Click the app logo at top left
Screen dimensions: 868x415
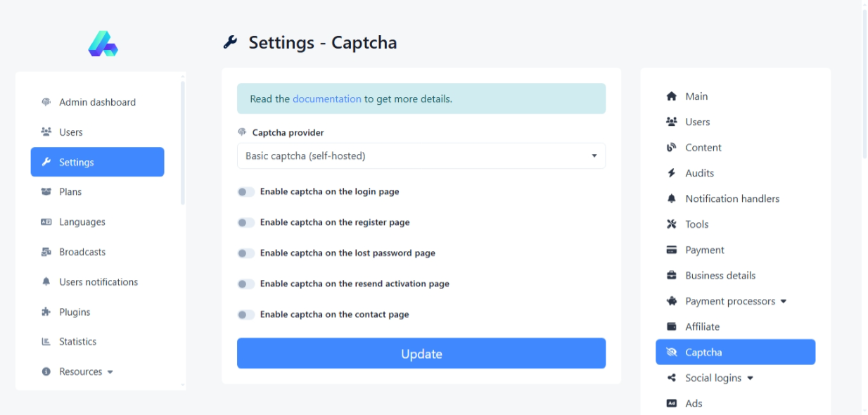(103, 44)
